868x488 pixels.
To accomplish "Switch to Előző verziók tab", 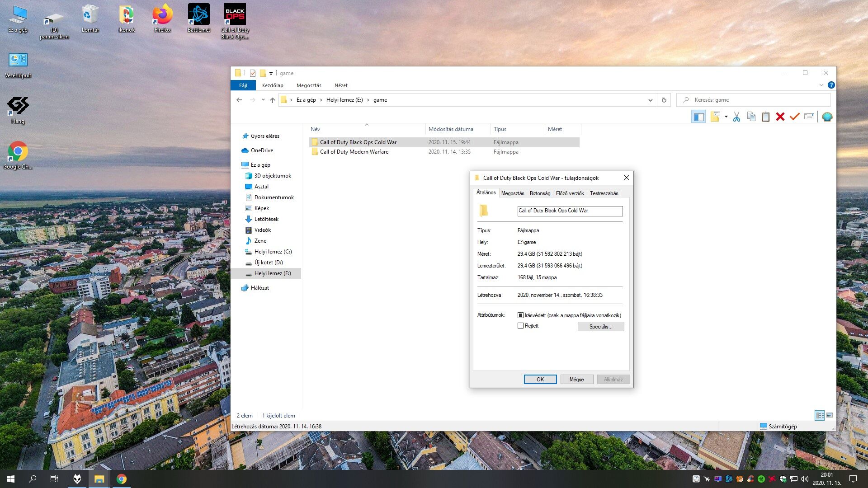I will 570,193.
